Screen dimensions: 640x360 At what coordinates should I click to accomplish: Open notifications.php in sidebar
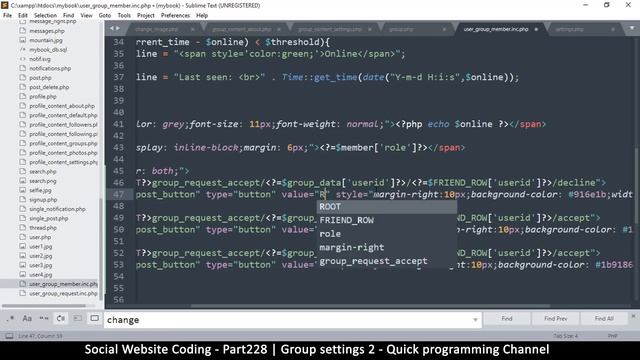[50, 68]
